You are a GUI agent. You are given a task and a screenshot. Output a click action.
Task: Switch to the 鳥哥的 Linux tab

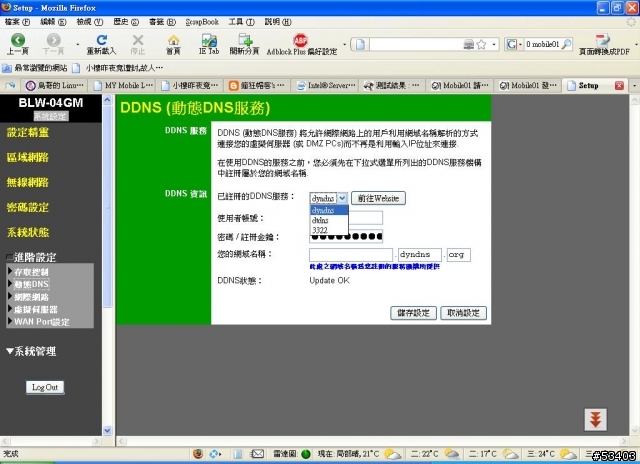pos(55,85)
